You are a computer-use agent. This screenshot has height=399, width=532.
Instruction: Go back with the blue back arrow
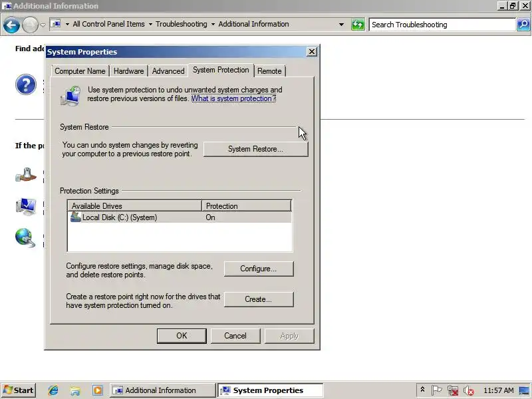coord(11,25)
